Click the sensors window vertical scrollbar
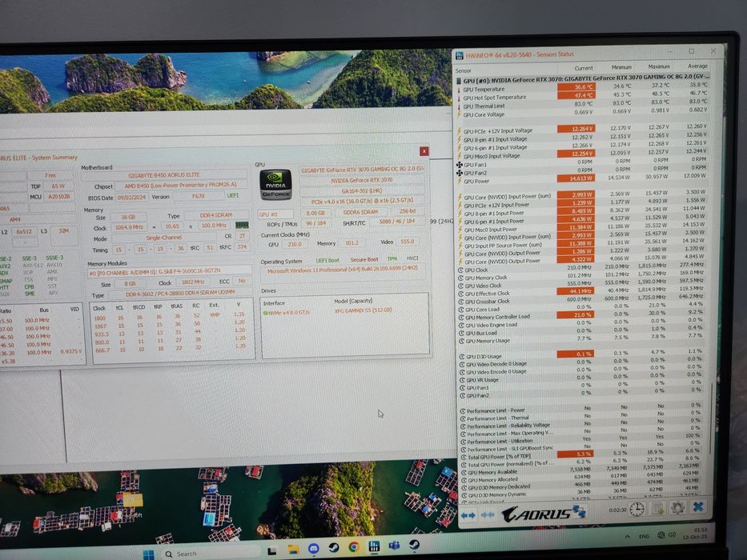This screenshot has width=747, height=560. tap(712, 419)
